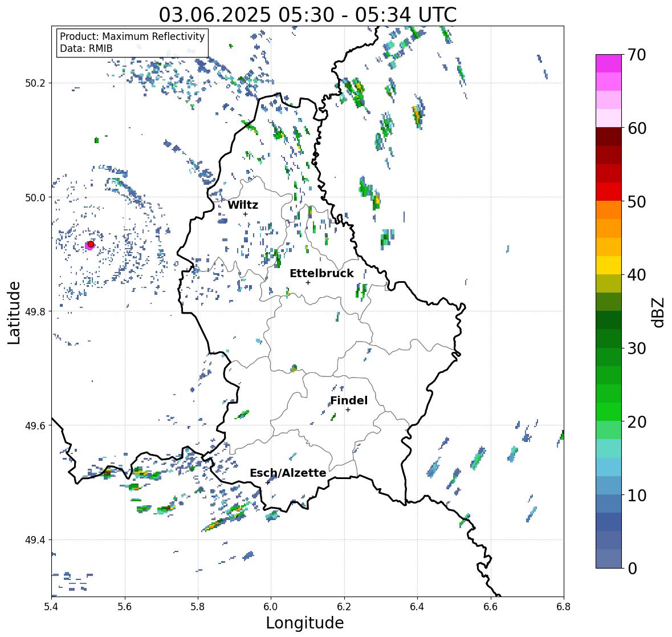Select the Findel station label
This screenshot has width=672, height=637.
click(349, 400)
